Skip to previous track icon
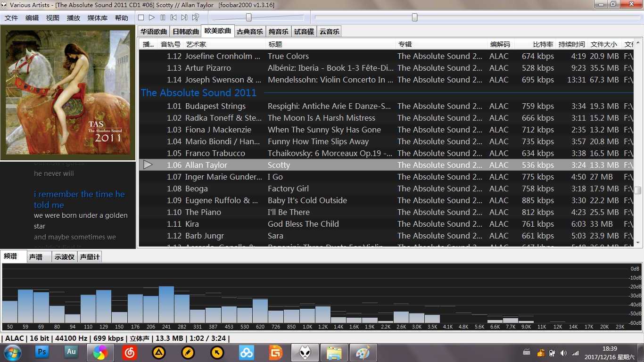Viewport: 644px width, 362px height. point(173,17)
